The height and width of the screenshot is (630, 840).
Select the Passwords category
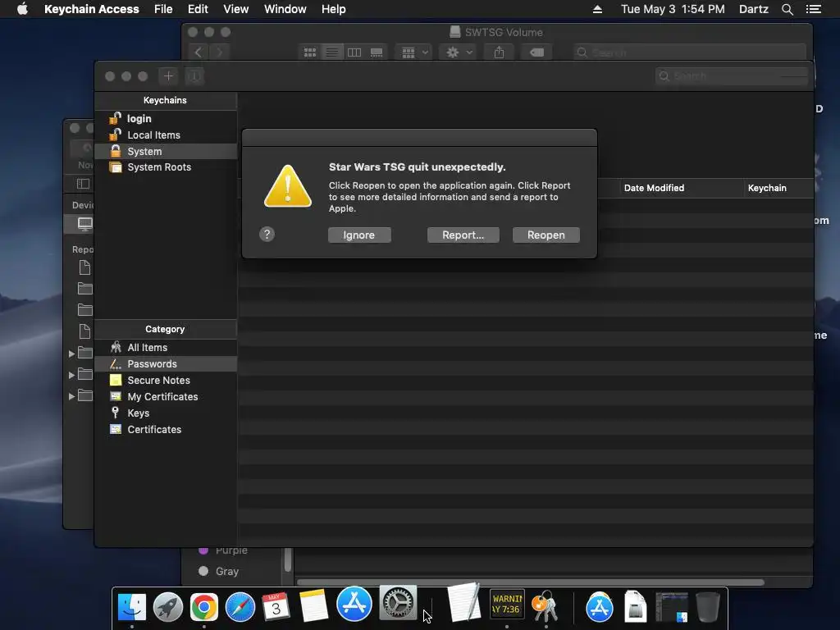pyautogui.click(x=166, y=363)
